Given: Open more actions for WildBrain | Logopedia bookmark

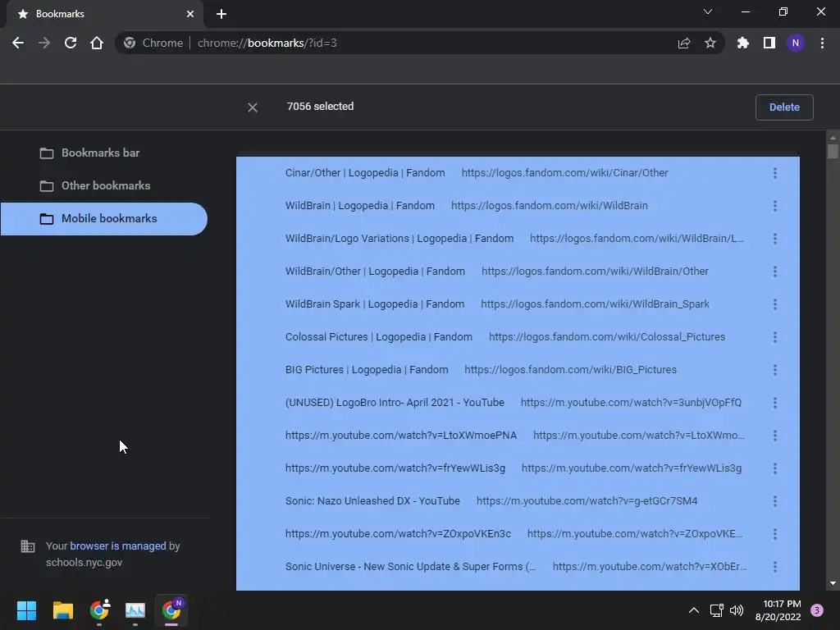Looking at the screenshot, I should [774, 206].
